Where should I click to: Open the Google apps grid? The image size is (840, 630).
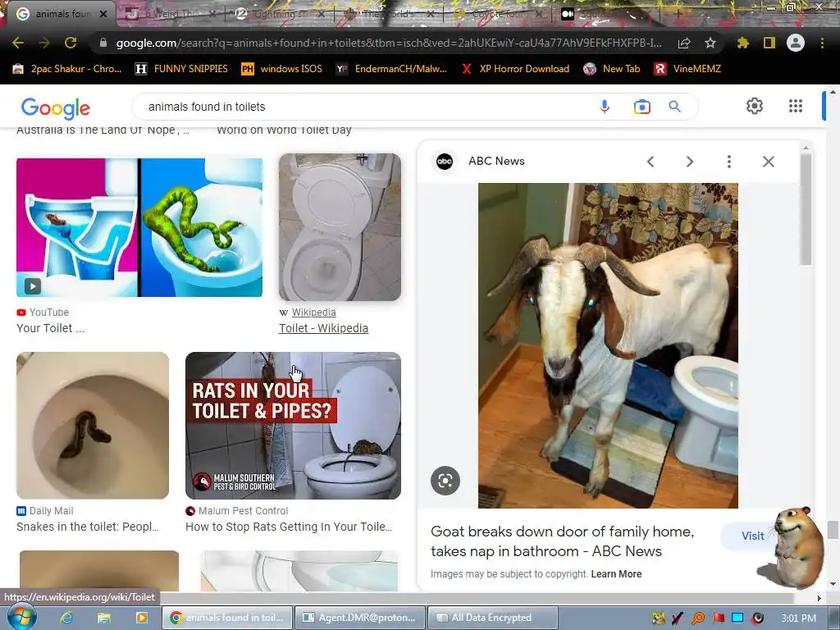796,106
